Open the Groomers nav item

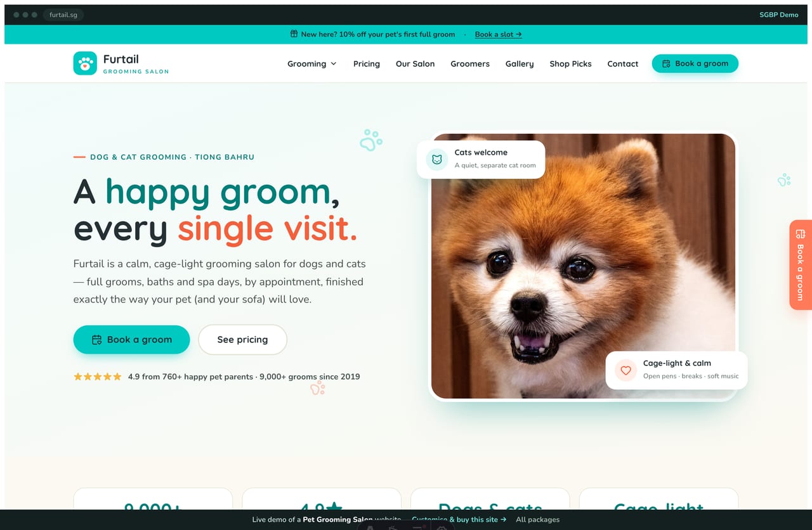470,64
